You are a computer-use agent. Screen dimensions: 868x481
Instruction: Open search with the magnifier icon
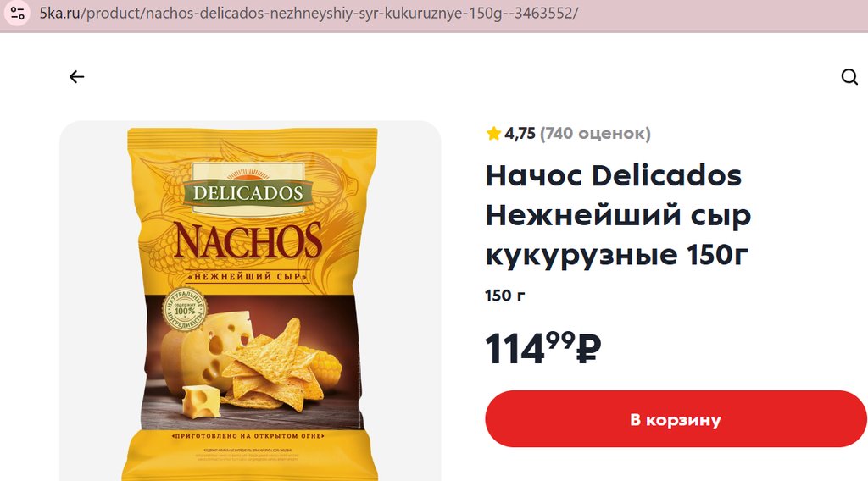tap(849, 77)
